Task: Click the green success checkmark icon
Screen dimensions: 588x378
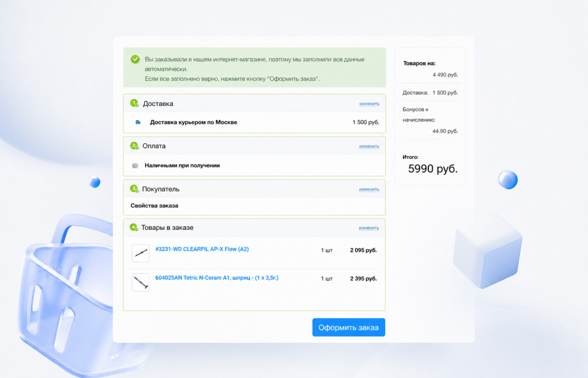Action: pyautogui.click(x=135, y=59)
